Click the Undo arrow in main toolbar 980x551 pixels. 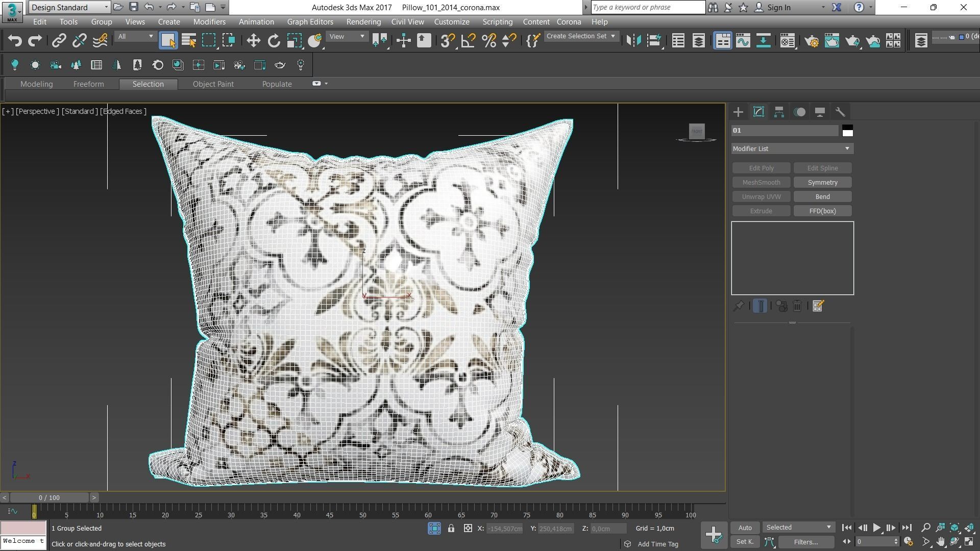point(15,41)
